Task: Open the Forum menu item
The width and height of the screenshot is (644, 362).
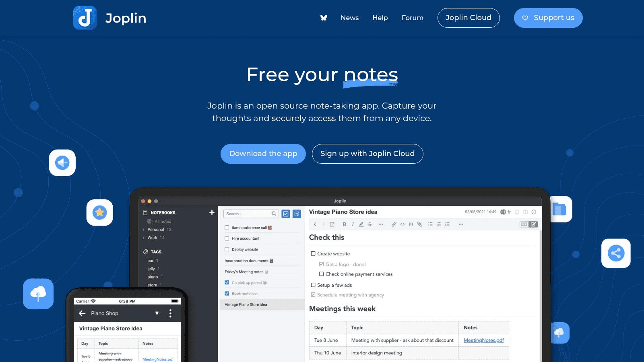Action: click(412, 18)
